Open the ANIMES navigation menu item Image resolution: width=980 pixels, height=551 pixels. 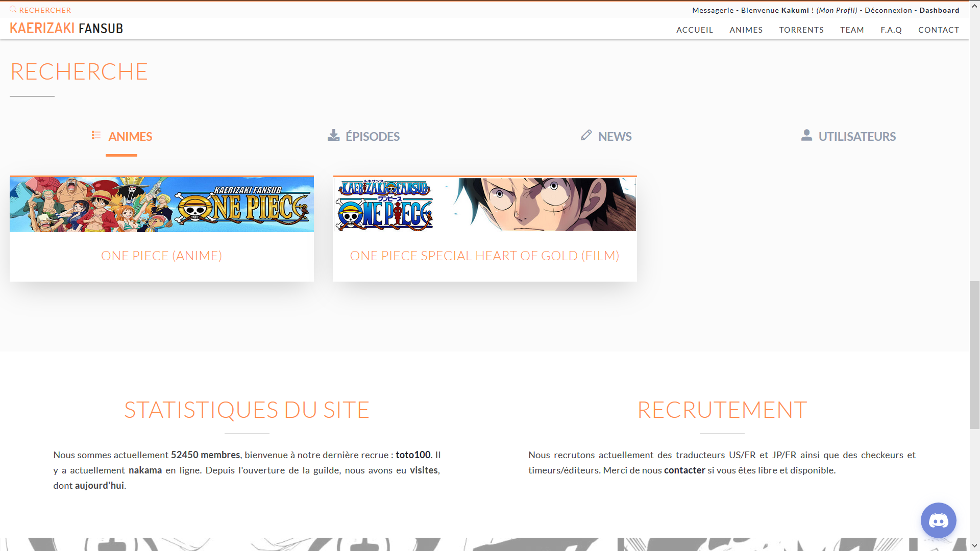tap(746, 30)
